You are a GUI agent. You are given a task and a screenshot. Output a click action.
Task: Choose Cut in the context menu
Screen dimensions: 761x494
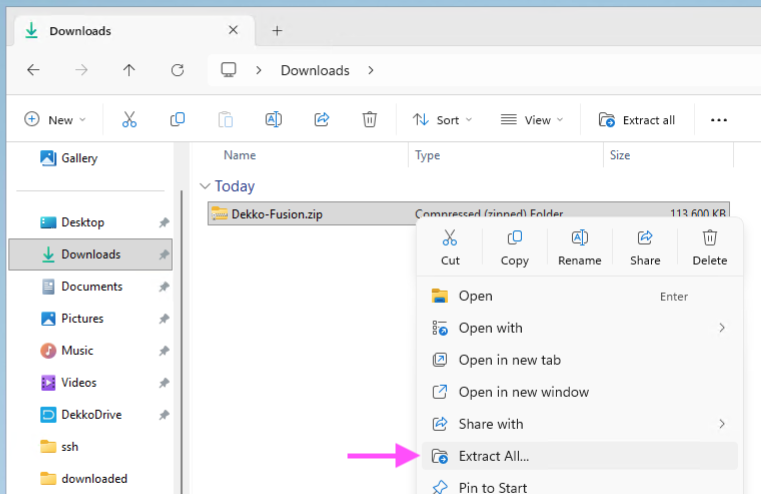(450, 247)
